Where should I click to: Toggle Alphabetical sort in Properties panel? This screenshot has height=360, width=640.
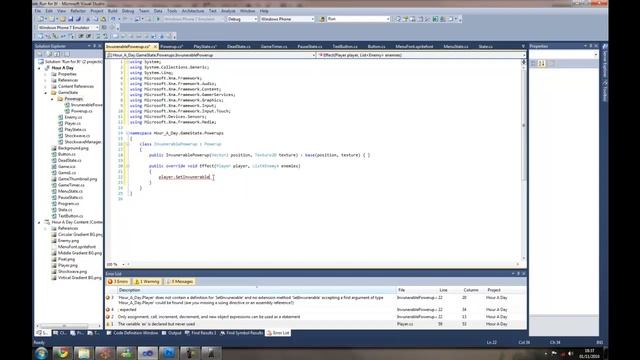pos(542,63)
